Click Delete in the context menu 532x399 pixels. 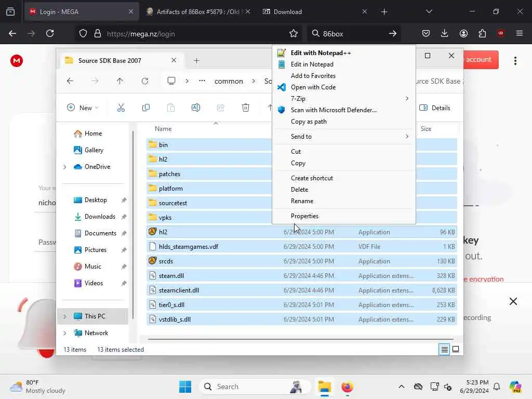(344, 190)
